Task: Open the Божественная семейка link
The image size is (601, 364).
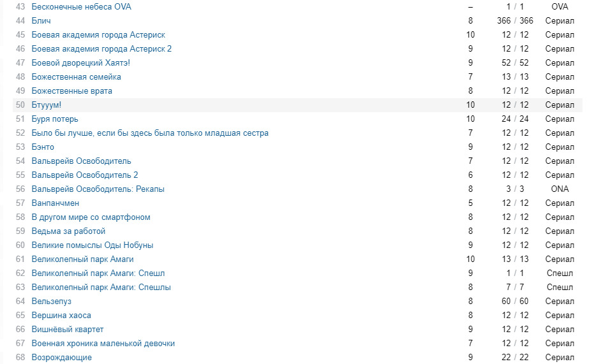Action: click(76, 77)
